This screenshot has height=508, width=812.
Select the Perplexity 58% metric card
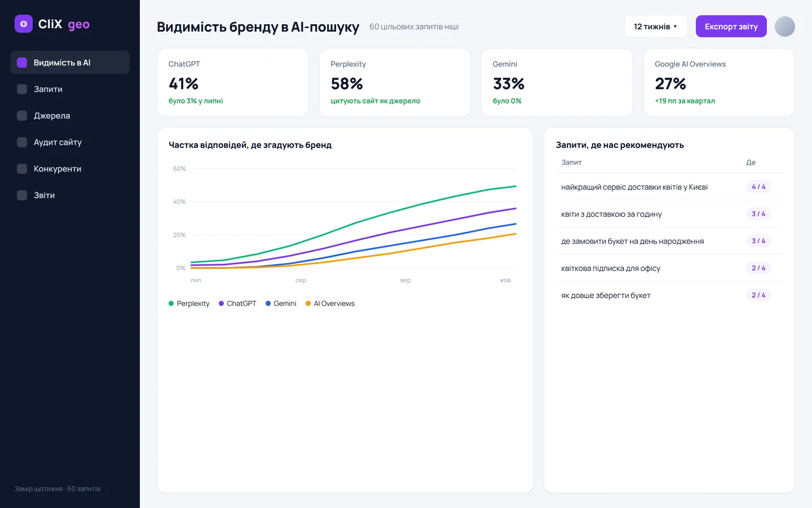[395, 82]
